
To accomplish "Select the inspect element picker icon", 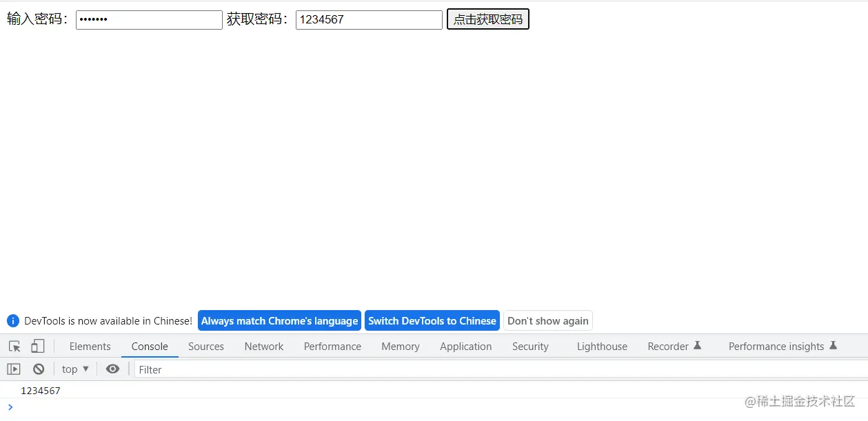I will point(14,347).
